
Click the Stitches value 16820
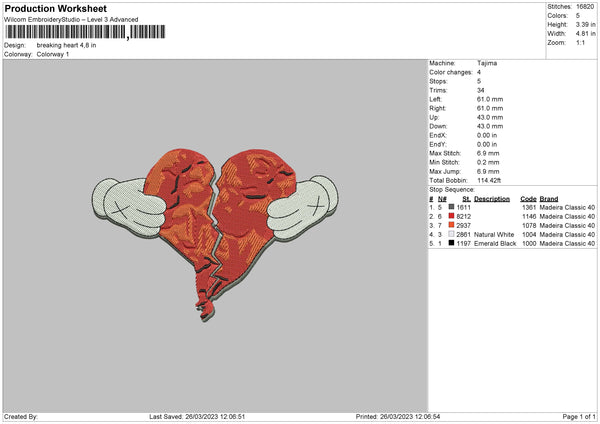585,7
